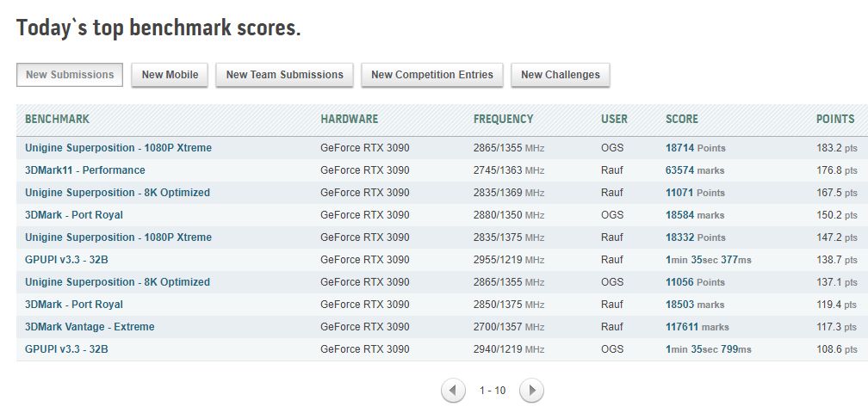
Task: Open the 18714 Points score
Action: [x=695, y=148]
